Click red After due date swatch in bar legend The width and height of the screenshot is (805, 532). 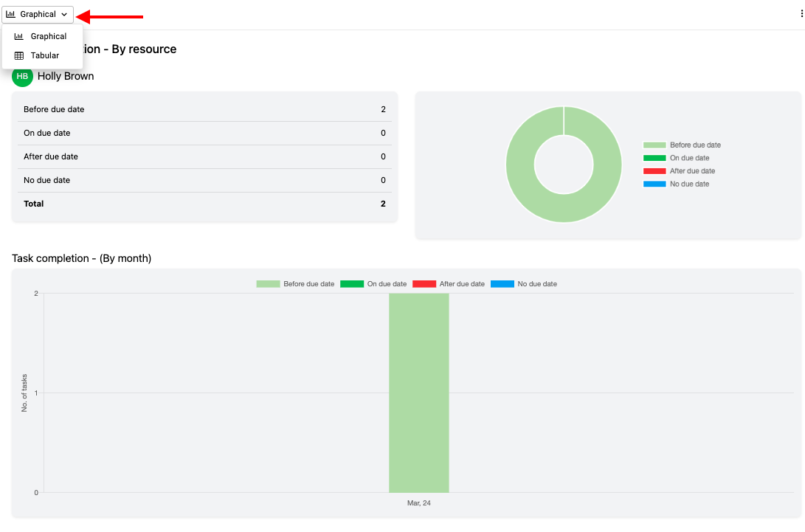tap(424, 284)
